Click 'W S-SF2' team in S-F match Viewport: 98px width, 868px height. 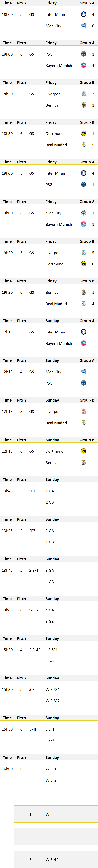(x=53, y=701)
